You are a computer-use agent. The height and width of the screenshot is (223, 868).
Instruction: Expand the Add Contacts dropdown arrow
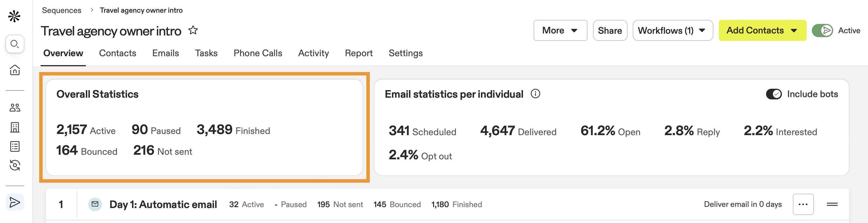click(794, 31)
